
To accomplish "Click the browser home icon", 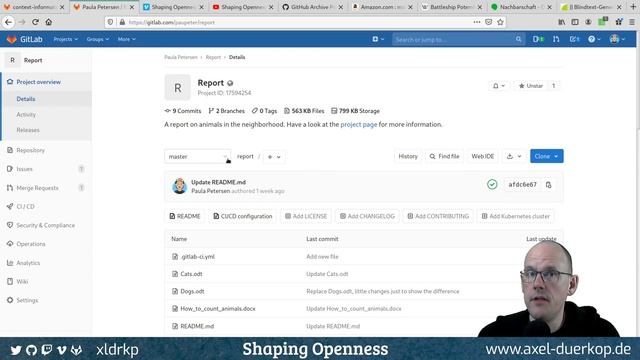I will [x=49, y=22].
